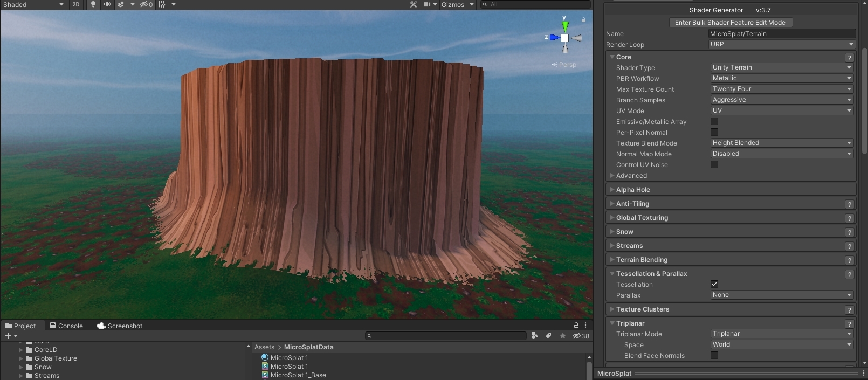Enable the Per-Pixel Normal checkbox
The width and height of the screenshot is (868, 380).
pos(714,132)
